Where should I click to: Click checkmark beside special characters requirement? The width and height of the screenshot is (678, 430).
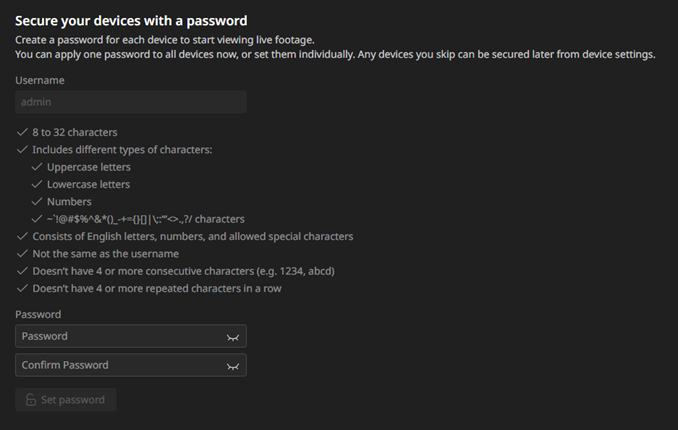(37, 218)
